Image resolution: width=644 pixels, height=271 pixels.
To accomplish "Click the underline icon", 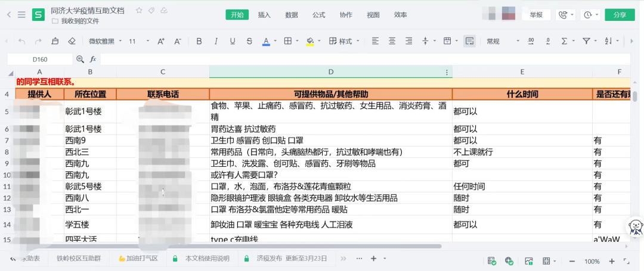I will tap(233, 41).
